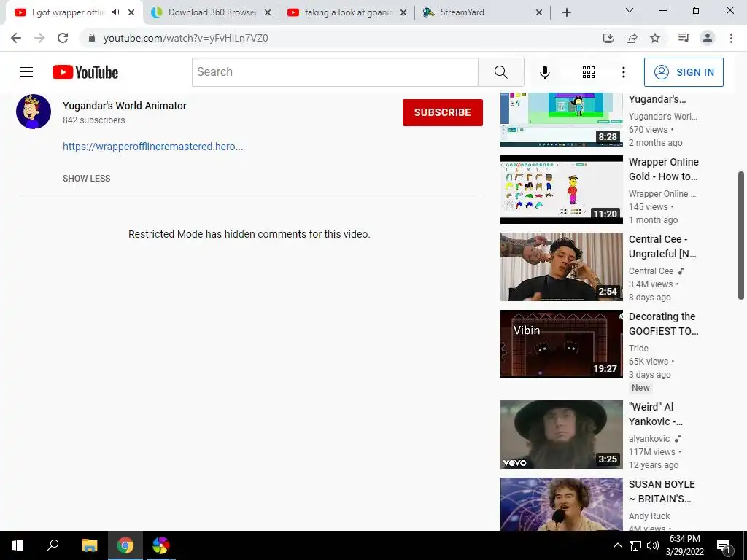Click the Chrome taskbar icon
The height and width of the screenshot is (560, 747).
(125, 545)
